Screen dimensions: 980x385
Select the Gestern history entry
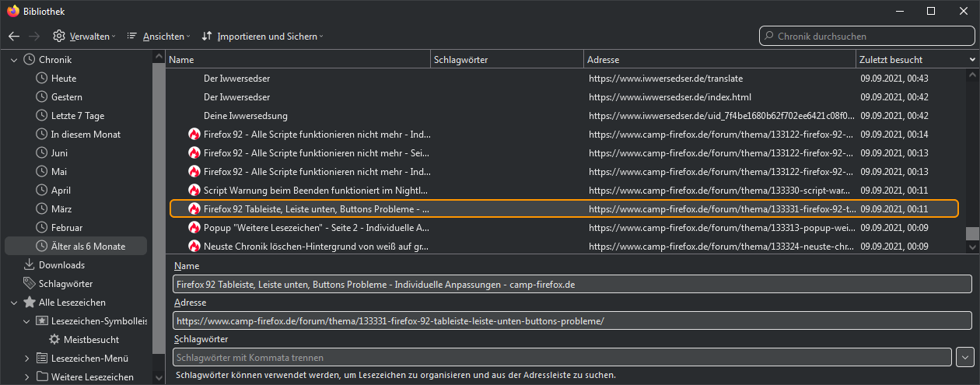67,97
